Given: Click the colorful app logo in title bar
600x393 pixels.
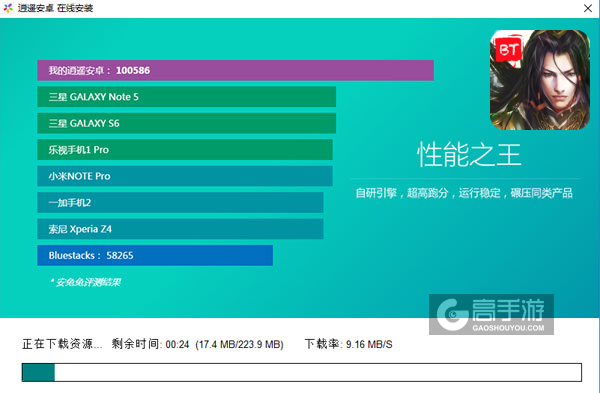Looking at the screenshot, I should coord(8,8).
